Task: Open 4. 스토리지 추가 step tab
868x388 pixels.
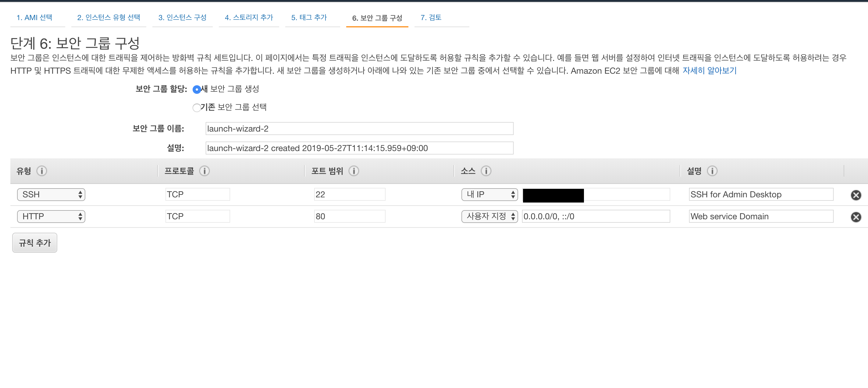Action: coord(249,18)
